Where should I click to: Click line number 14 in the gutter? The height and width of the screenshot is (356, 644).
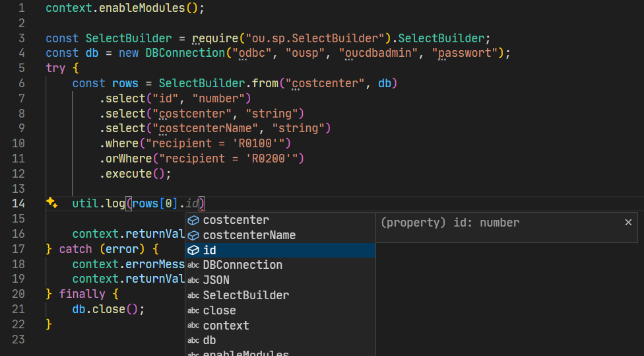click(18, 203)
